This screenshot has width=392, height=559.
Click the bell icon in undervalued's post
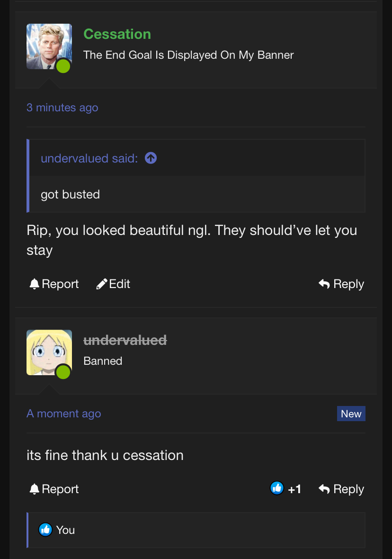(x=35, y=489)
